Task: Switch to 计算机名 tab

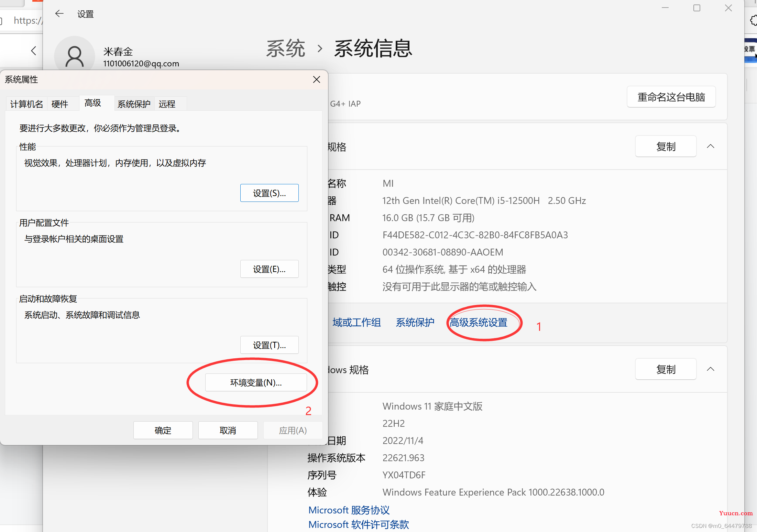Action: pos(26,104)
